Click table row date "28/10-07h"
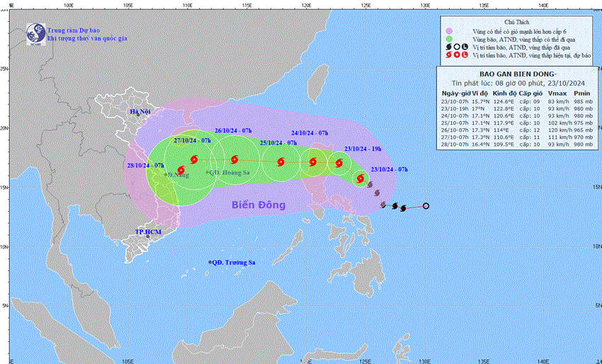Viewport: 602px width, 364px height. click(x=455, y=144)
